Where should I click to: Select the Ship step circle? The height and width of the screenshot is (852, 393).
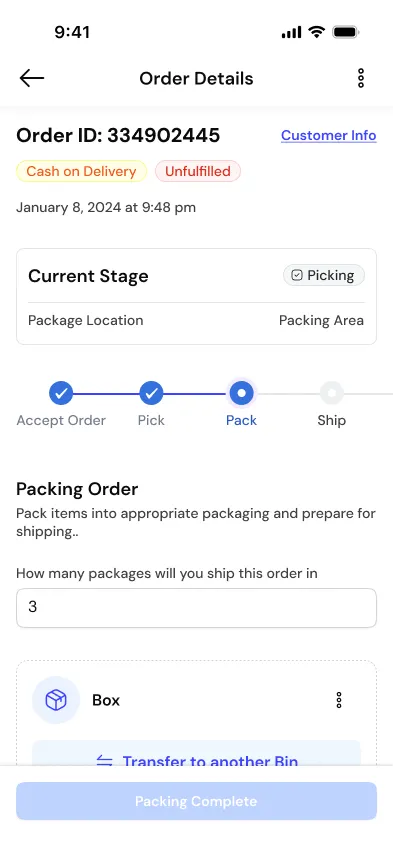pos(332,393)
